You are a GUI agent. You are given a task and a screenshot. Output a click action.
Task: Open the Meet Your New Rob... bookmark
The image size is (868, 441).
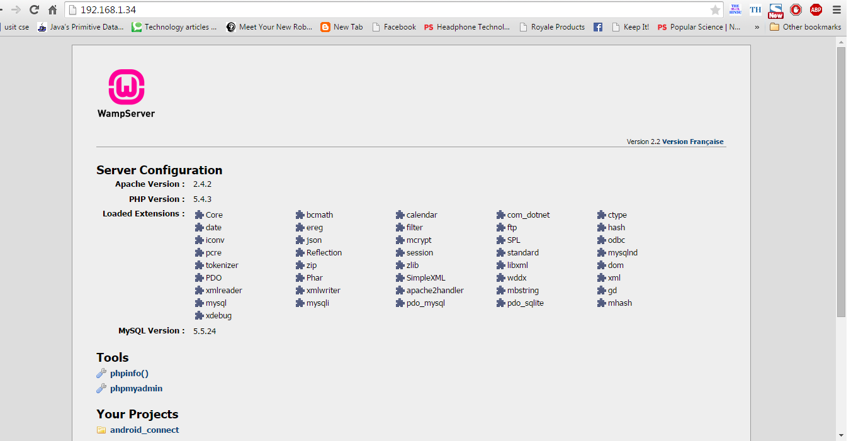(269, 27)
